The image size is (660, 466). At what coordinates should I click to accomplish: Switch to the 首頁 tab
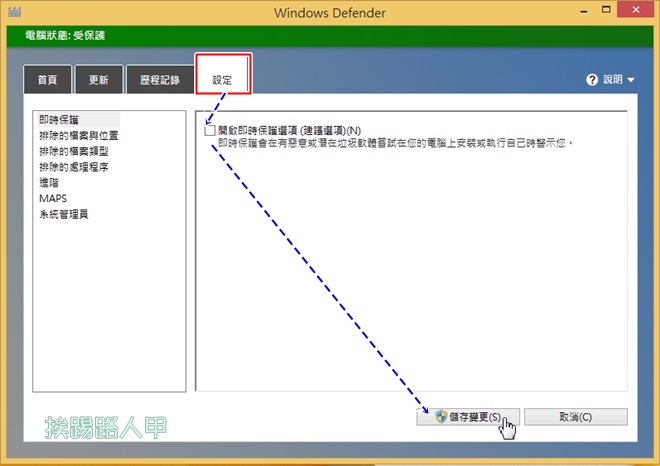pyautogui.click(x=47, y=79)
